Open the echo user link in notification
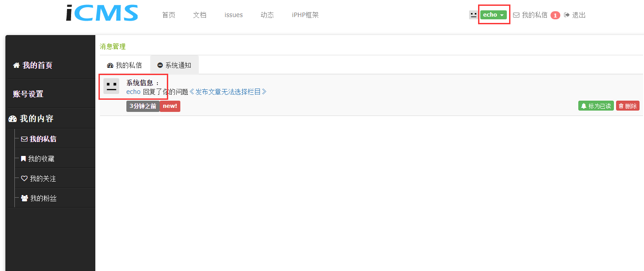 [134, 92]
